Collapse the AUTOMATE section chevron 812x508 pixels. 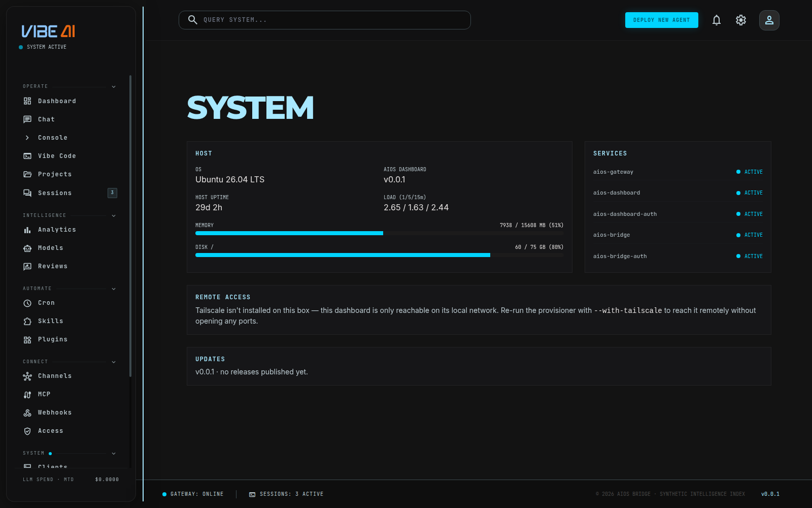(114, 289)
